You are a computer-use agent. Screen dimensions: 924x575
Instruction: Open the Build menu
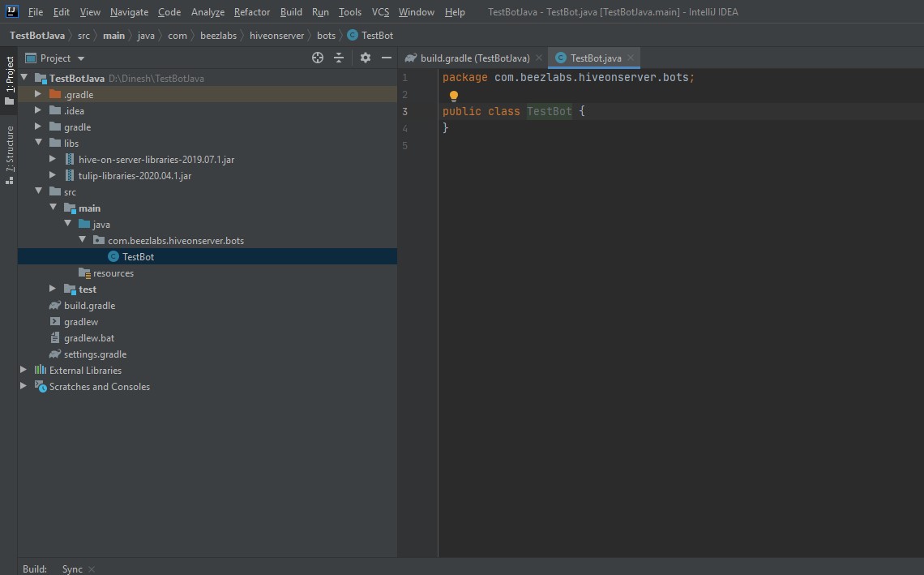coord(291,12)
